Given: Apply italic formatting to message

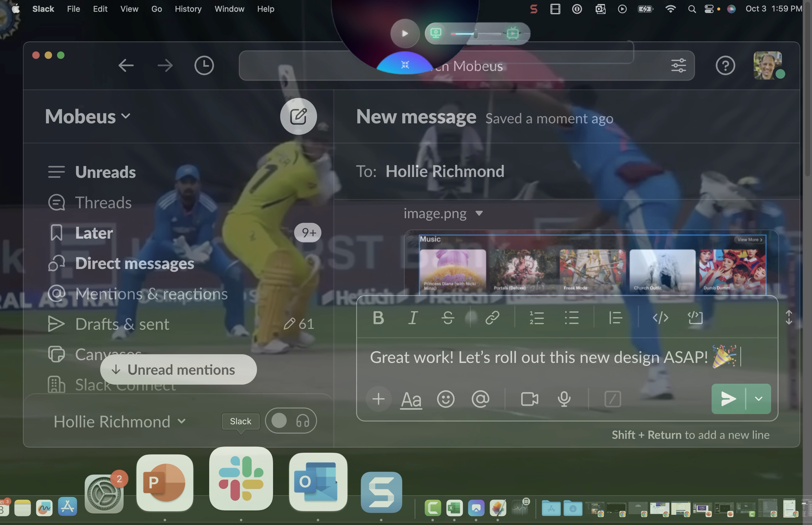Looking at the screenshot, I should [x=413, y=318].
